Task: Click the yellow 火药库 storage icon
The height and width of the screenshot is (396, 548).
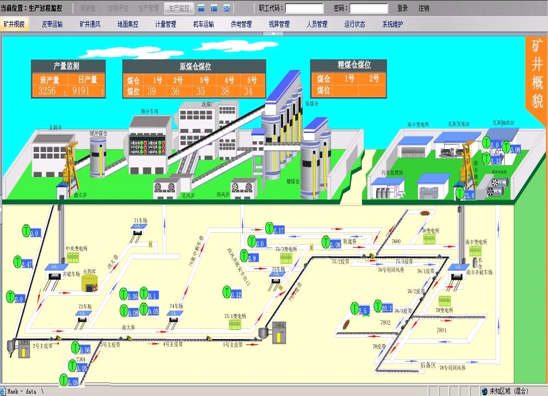Action: 90,283
